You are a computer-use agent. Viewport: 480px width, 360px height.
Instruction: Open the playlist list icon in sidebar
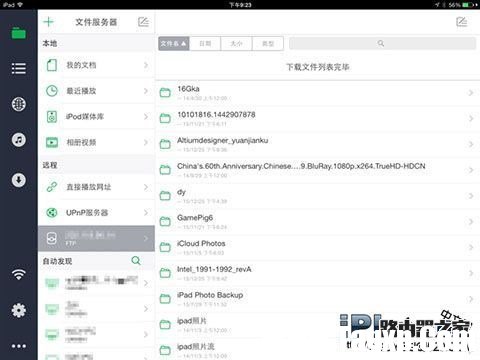click(x=19, y=69)
